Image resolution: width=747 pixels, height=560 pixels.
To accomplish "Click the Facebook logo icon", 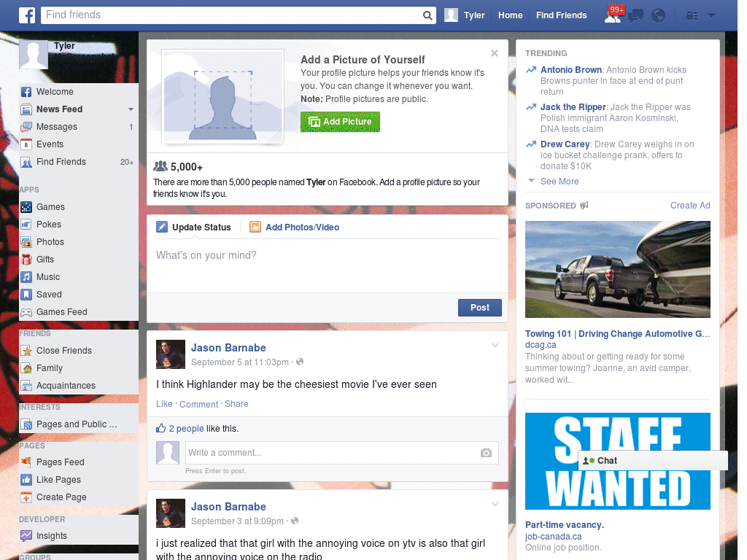I will (27, 15).
